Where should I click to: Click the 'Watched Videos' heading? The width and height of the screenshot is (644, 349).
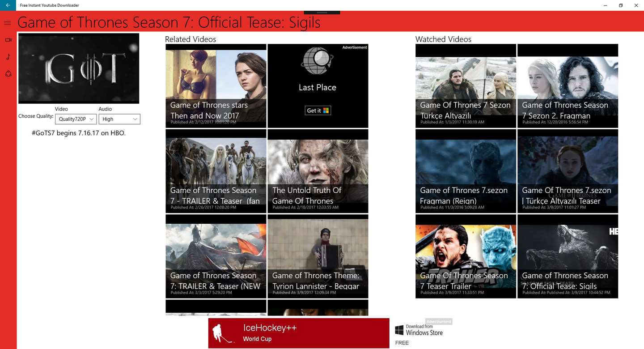[x=443, y=39]
